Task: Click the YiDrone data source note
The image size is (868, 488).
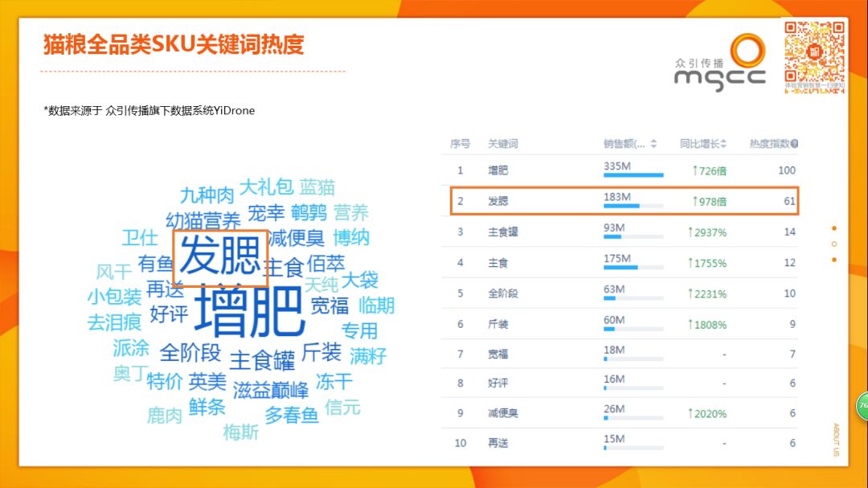Action: (149, 110)
